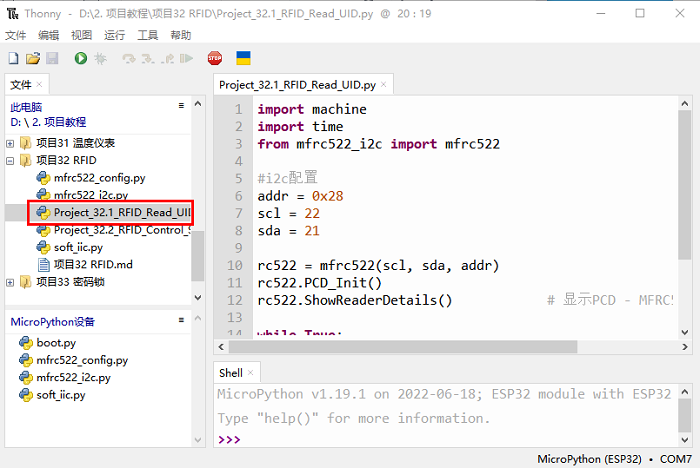Run the current script with green play icon

click(x=80, y=60)
